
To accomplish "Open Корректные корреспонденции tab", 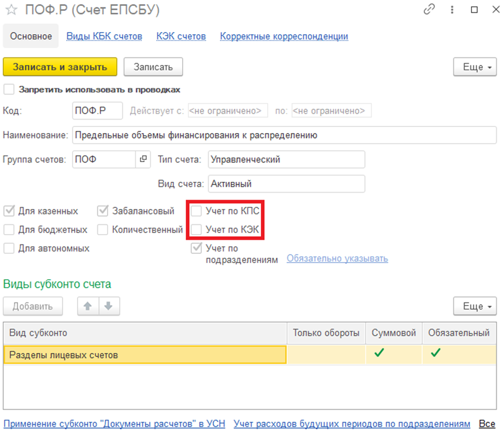I will point(284,36).
